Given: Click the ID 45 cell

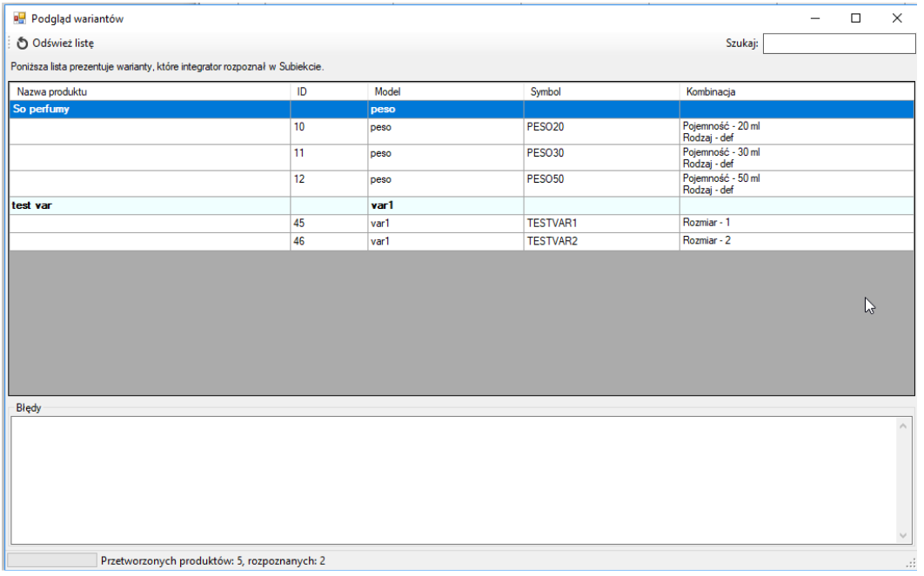Looking at the screenshot, I should coord(329,224).
